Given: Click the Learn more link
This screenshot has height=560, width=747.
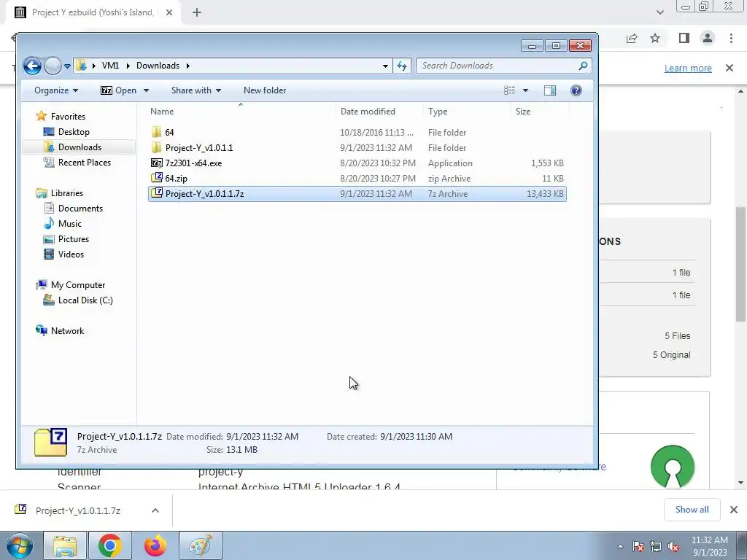Looking at the screenshot, I should tap(688, 68).
